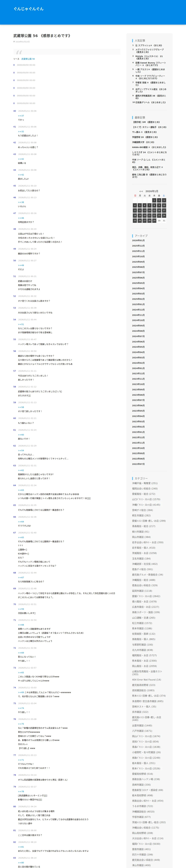Open recent article 学童野球 20 《感想まとめ》
This screenshot has width=186, height=868.
point(145,137)
